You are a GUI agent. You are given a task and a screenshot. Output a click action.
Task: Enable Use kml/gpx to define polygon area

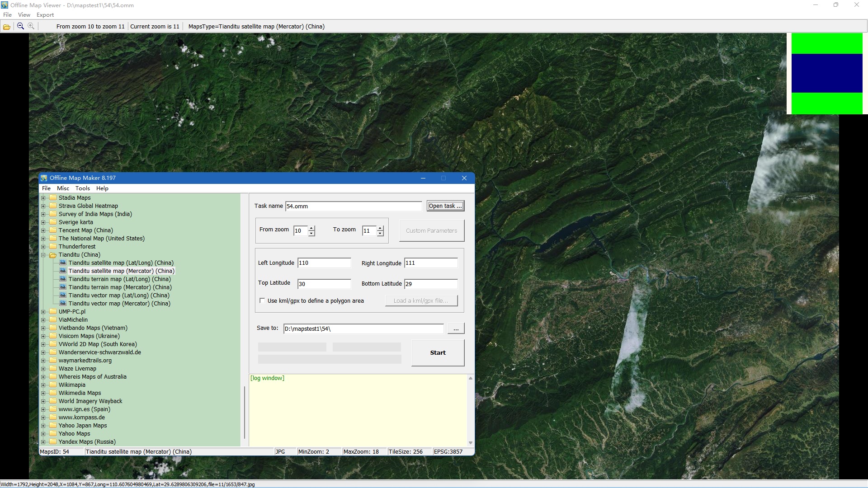coord(262,300)
